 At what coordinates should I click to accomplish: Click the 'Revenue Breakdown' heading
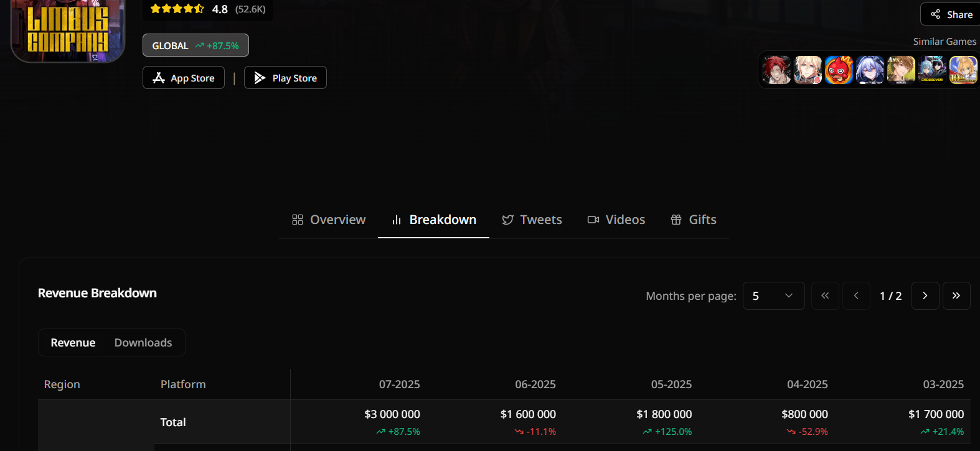97,293
